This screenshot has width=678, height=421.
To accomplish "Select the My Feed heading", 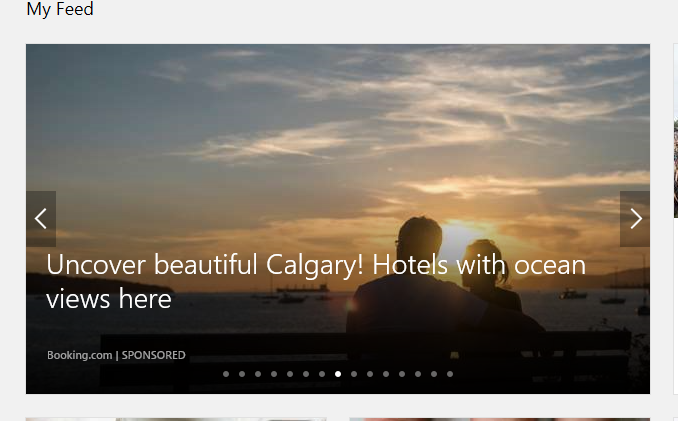I will coord(60,9).
